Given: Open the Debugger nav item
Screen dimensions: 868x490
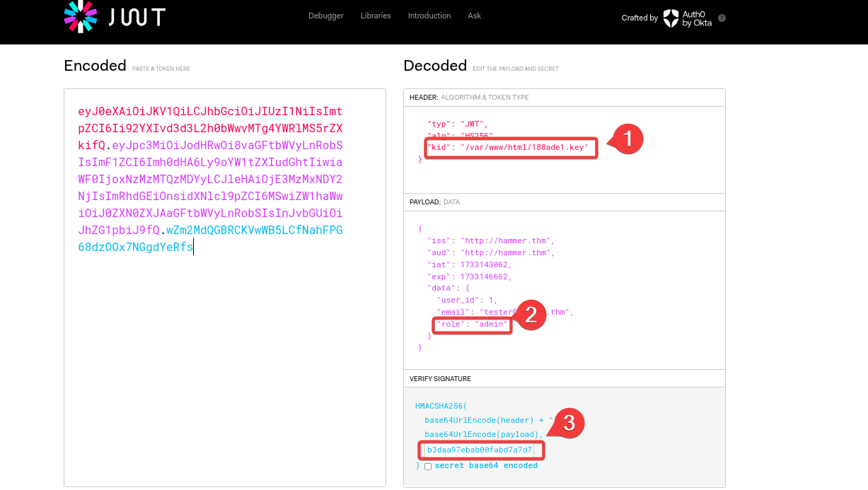Looking at the screenshot, I should (325, 16).
